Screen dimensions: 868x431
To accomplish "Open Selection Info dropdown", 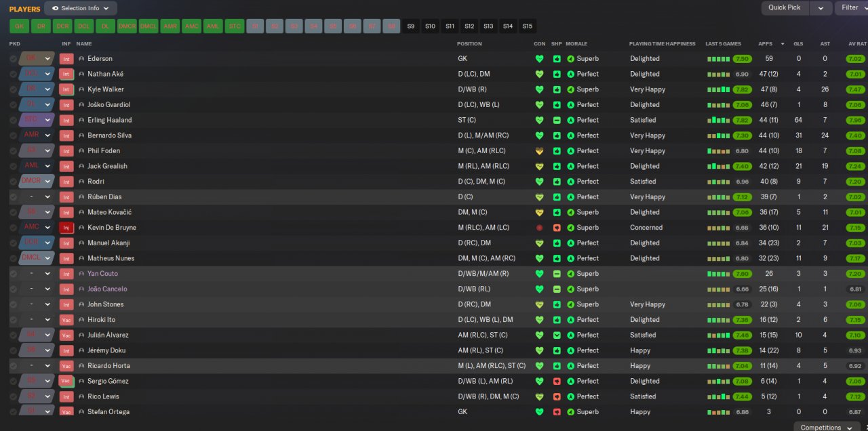I will point(81,8).
